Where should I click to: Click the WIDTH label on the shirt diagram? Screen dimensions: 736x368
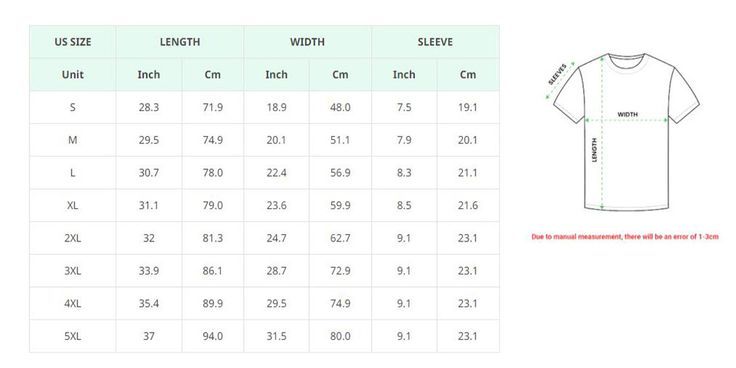628,114
